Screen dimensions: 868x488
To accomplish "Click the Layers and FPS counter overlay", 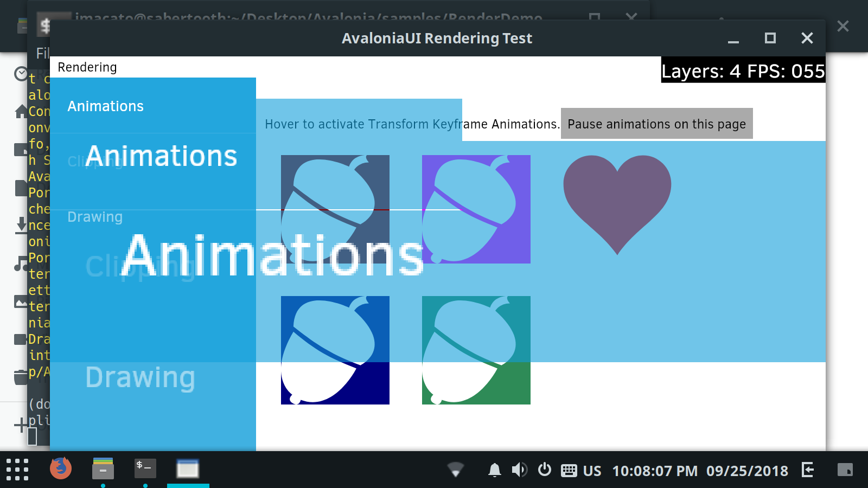I will tap(743, 70).
